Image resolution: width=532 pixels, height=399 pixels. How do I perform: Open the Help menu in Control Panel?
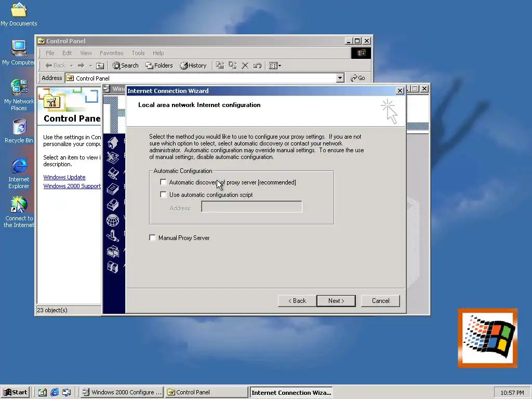point(158,53)
